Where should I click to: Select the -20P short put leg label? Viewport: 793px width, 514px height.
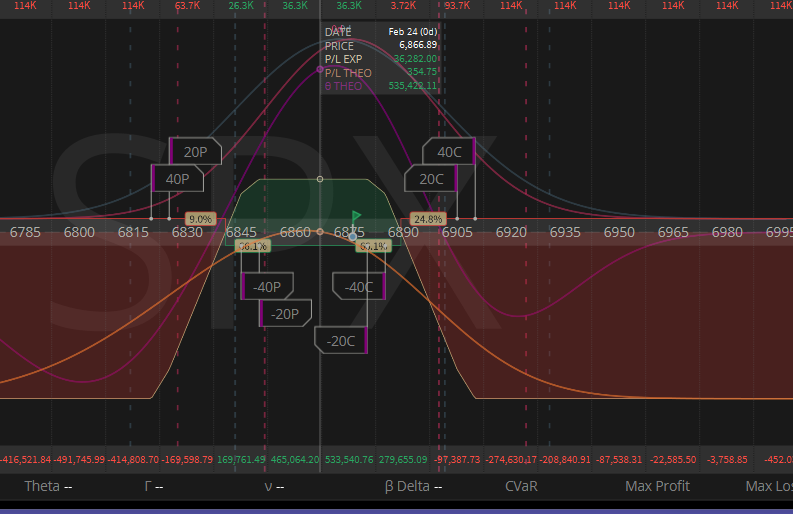(x=285, y=314)
